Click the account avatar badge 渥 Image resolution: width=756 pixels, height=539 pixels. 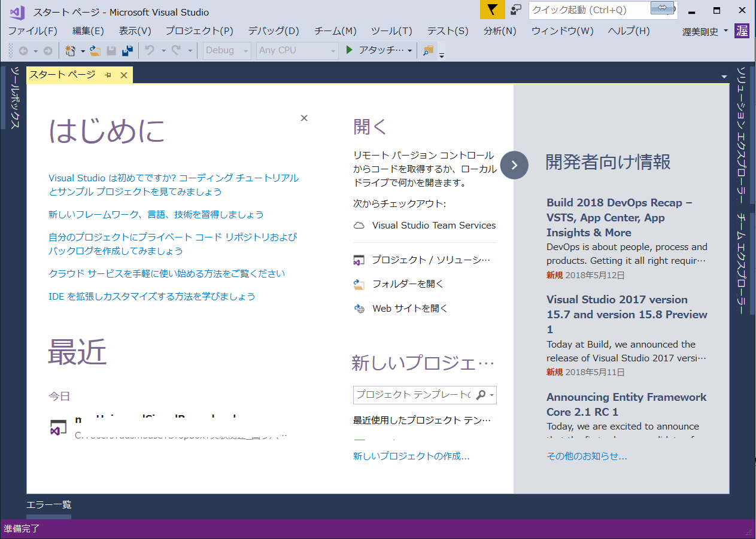pos(742,31)
